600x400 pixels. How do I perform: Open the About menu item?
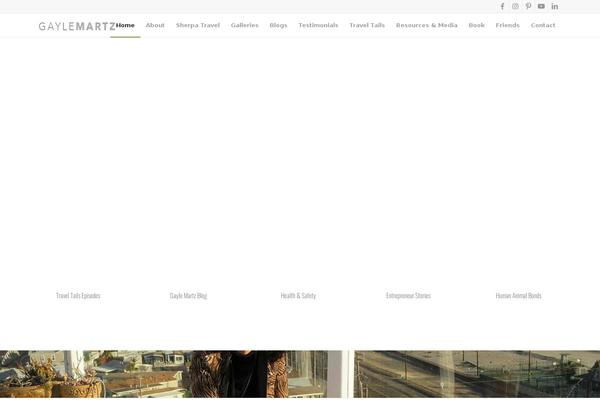tap(155, 25)
